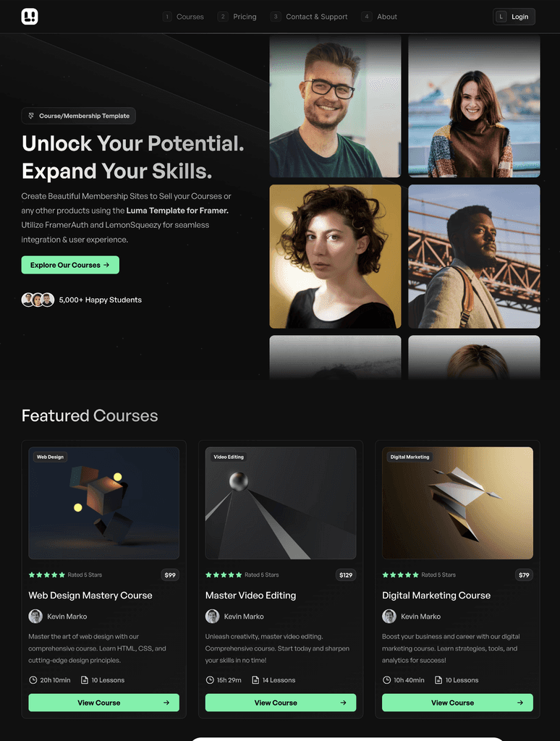Click the happy students avatar group

pos(38,300)
